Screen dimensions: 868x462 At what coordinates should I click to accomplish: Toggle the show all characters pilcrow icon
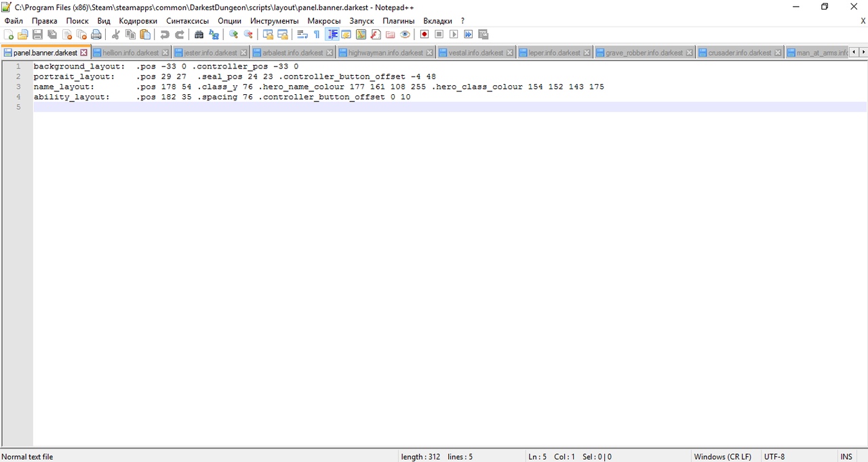(x=317, y=35)
